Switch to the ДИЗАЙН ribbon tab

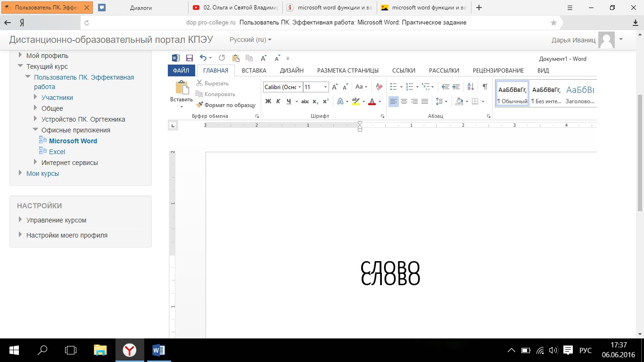click(292, 71)
